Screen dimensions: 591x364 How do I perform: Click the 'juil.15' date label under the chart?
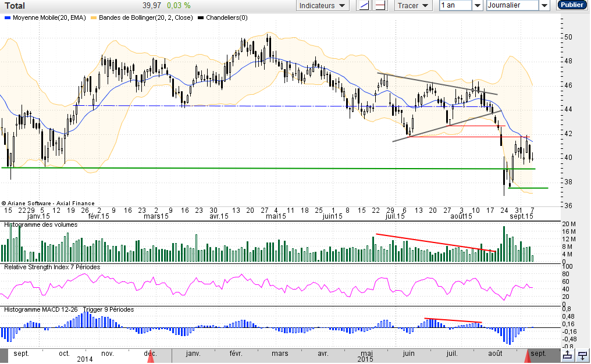395,216
